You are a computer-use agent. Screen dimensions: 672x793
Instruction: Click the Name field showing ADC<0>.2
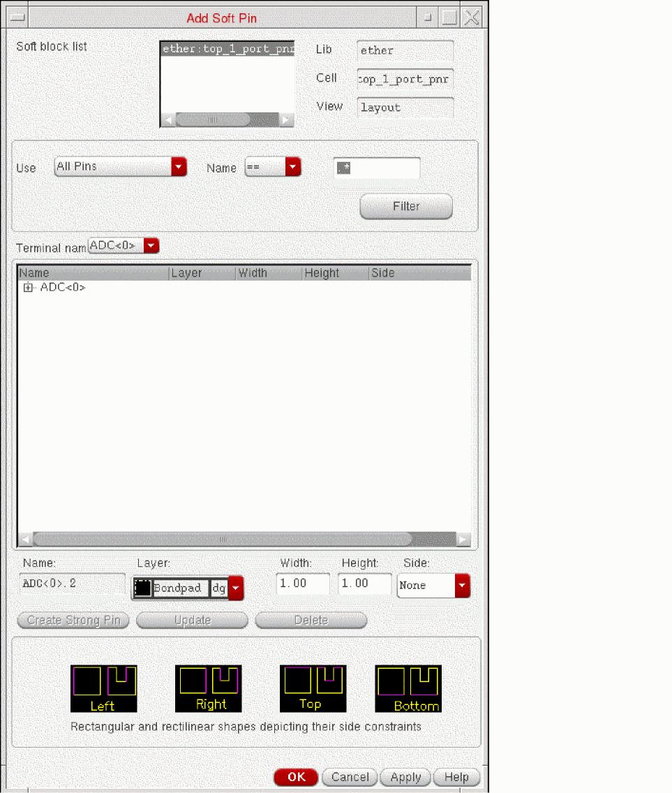point(72,584)
